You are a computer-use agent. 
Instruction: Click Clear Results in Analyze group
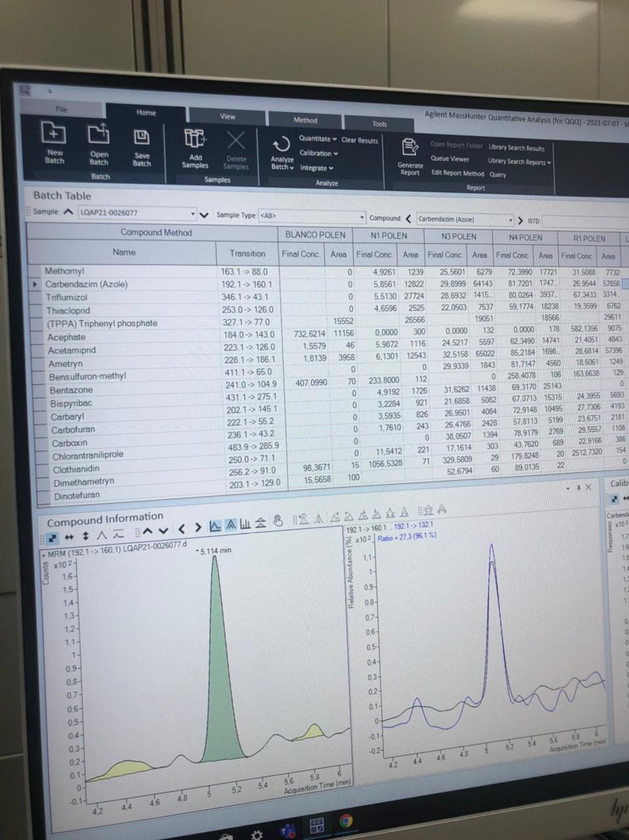click(360, 140)
